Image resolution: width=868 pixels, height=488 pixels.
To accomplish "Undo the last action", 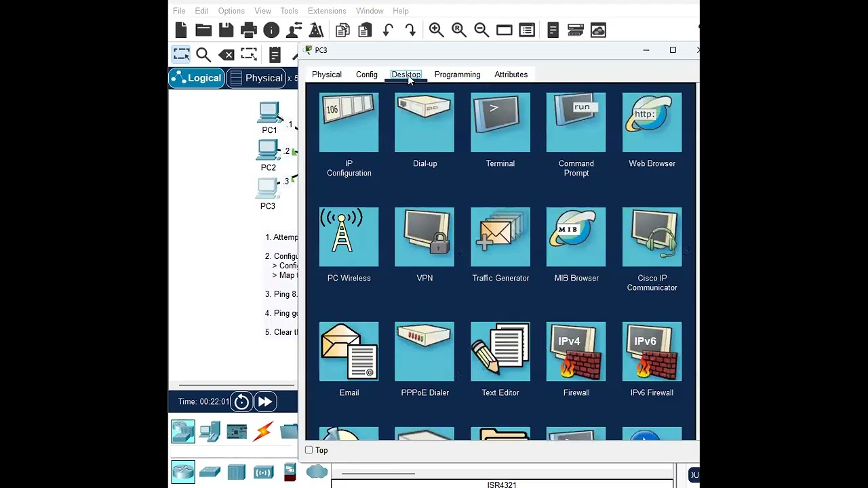I will (x=388, y=30).
